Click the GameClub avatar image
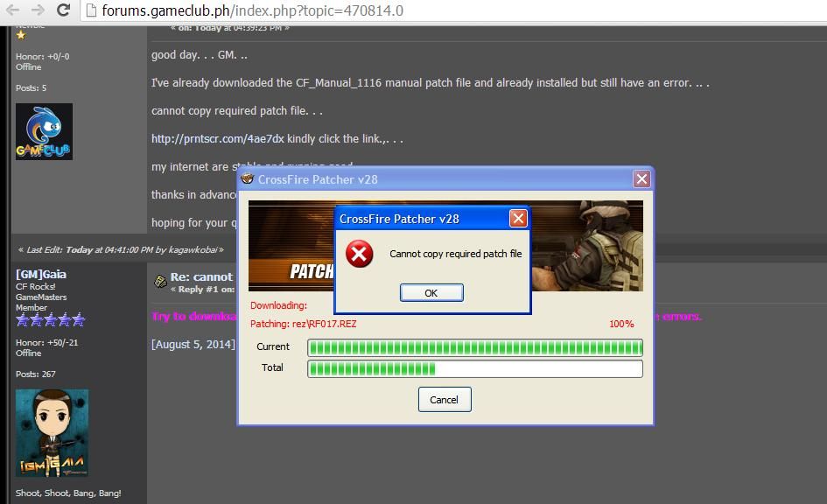 pyautogui.click(x=44, y=132)
